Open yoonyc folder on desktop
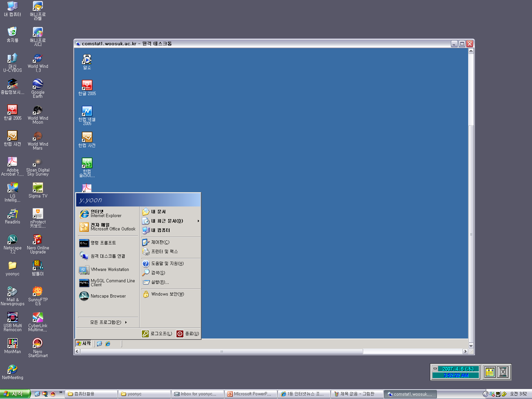532x399 pixels. (13, 268)
